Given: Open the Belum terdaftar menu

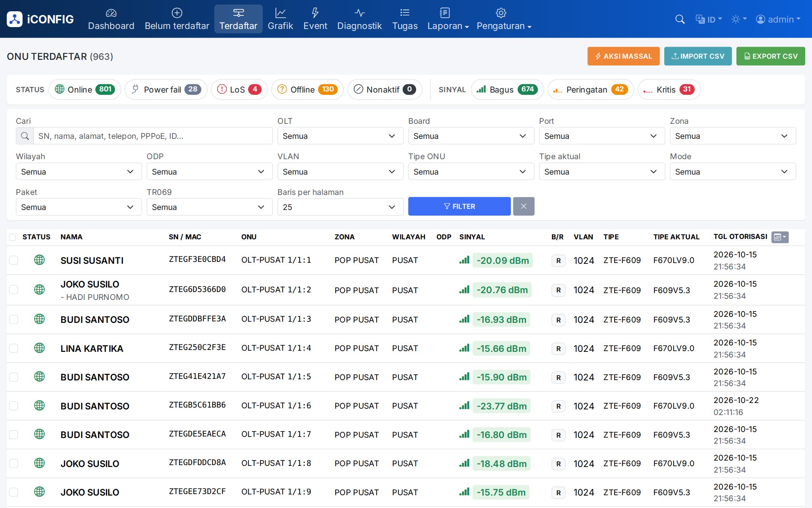Looking at the screenshot, I should pyautogui.click(x=177, y=19).
